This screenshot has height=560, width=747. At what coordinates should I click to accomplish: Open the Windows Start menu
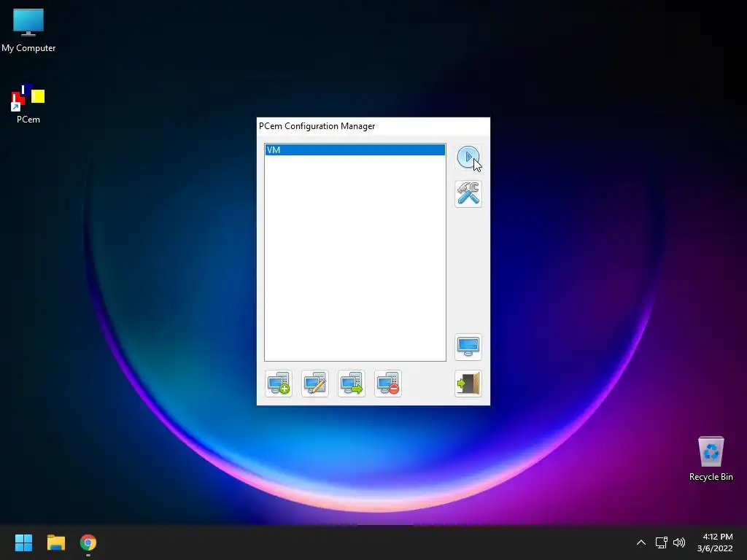click(23, 542)
